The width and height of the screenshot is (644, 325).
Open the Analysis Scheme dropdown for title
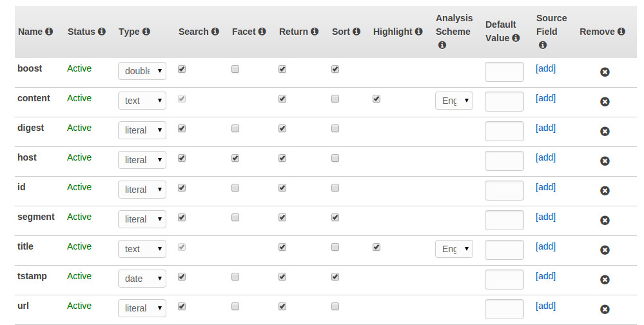click(454, 249)
